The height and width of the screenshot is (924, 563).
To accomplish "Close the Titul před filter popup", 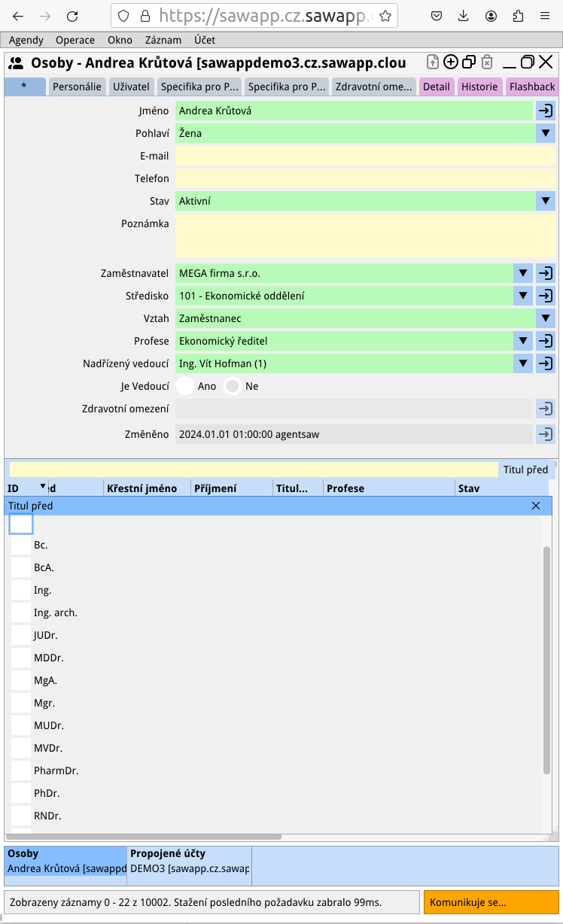I will [x=536, y=506].
